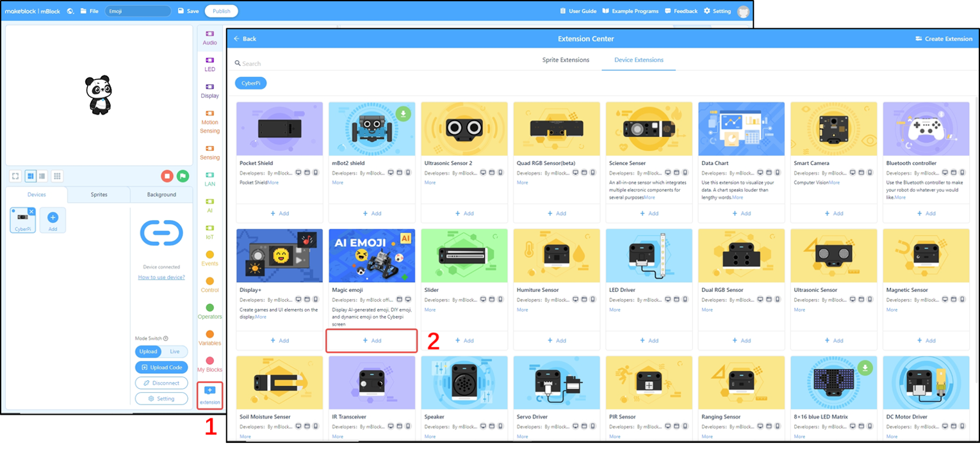
Task: Select the LED block category
Action: coord(209,64)
